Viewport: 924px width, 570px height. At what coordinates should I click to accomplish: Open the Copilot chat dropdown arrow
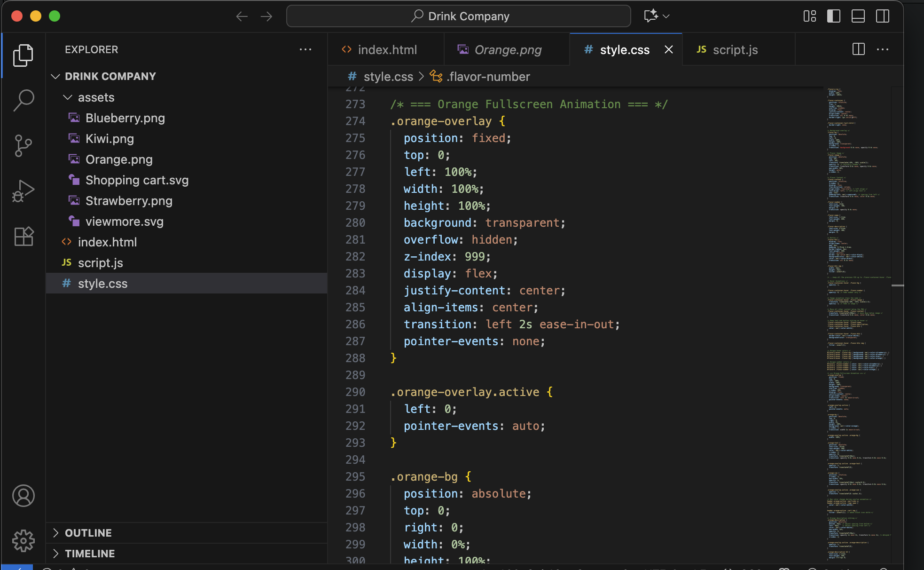coord(666,16)
